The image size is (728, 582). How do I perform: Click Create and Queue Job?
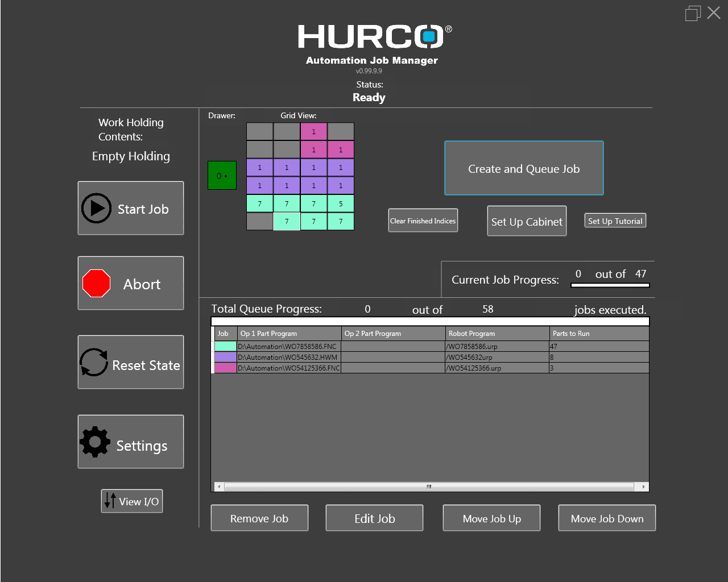coord(524,168)
